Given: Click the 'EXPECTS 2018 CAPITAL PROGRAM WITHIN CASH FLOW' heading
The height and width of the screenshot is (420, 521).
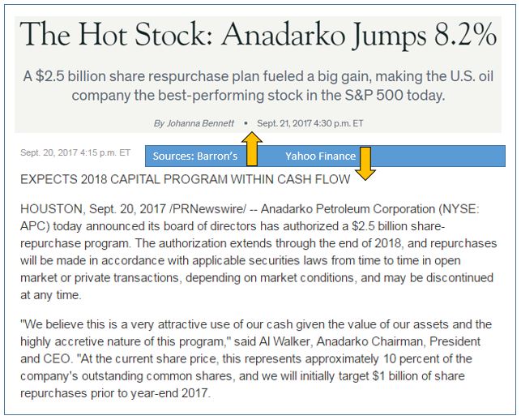Looking at the screenshot, I should pos(185,179).
